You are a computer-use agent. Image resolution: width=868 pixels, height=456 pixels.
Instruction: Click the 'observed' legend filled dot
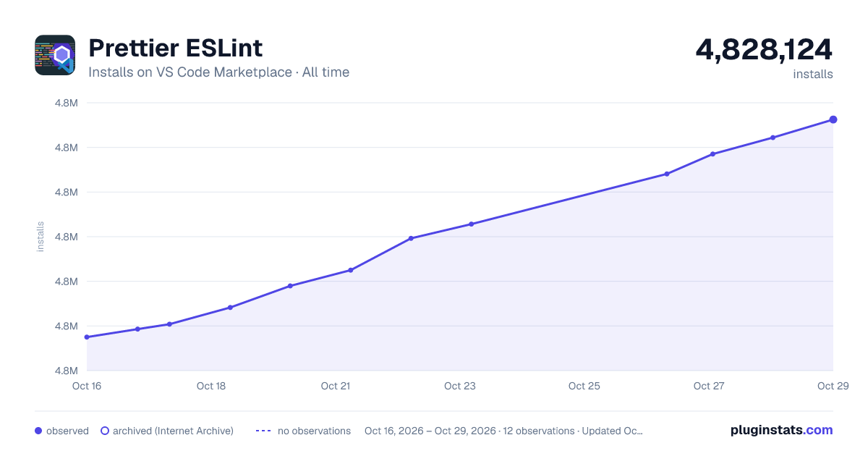(x=38, y=431)
